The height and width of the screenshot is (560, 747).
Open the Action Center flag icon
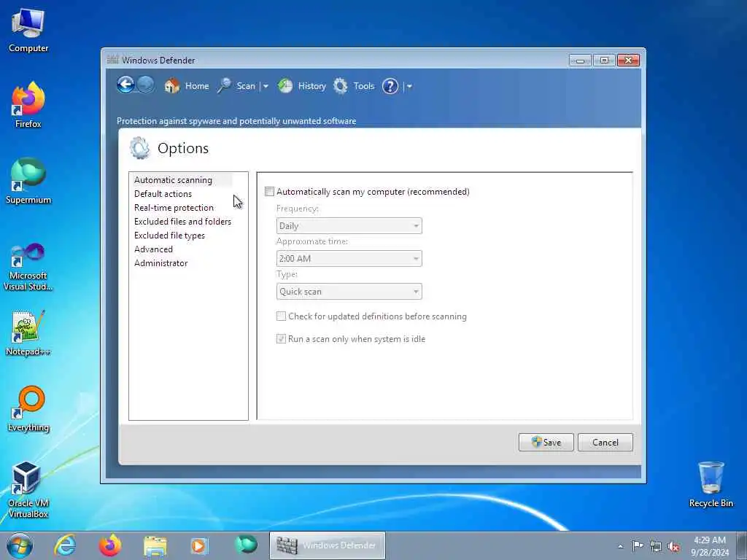pos(637,545)
